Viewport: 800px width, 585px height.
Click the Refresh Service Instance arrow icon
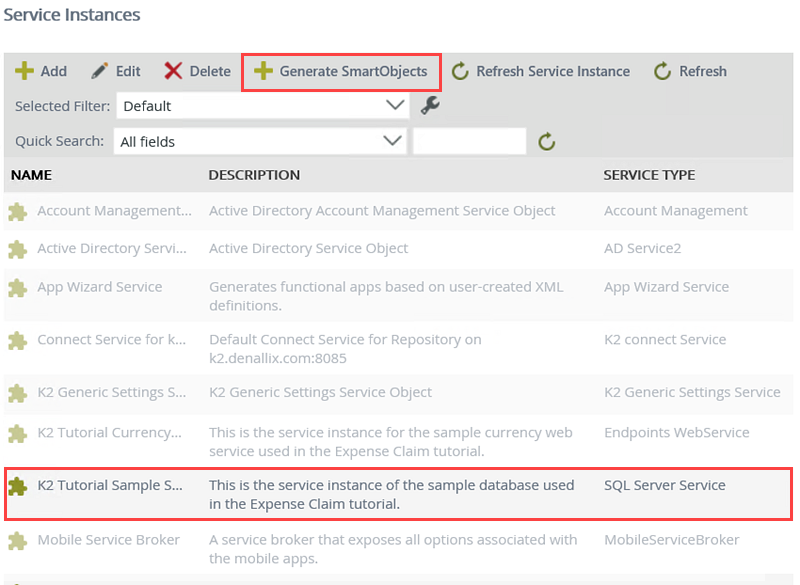(460, 71)
